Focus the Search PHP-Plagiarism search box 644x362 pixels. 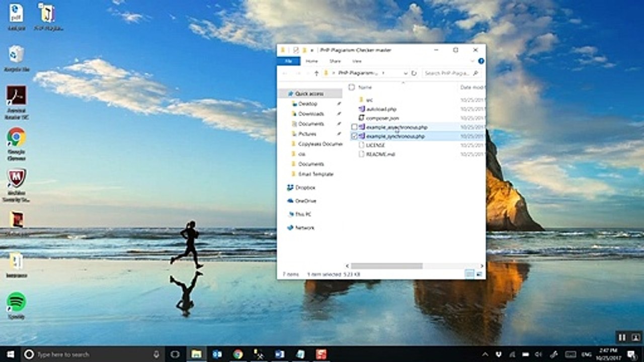(x=452, y=73)
